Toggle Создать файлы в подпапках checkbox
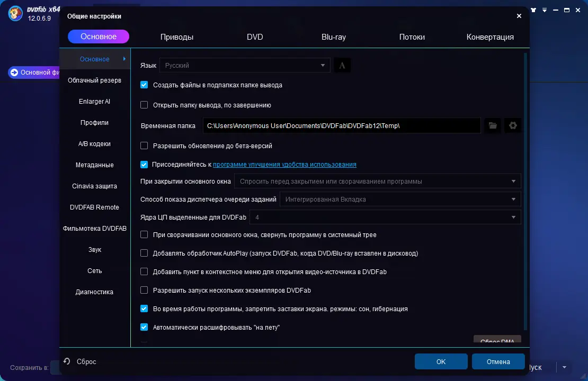Image resolution: width=588 pixels, height=381 pixels. (x=144, y=85)
